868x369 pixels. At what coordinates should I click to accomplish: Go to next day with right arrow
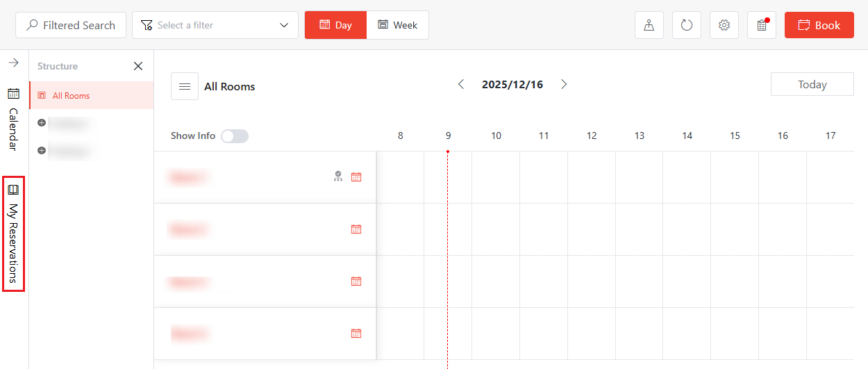[x=564, y=84]
